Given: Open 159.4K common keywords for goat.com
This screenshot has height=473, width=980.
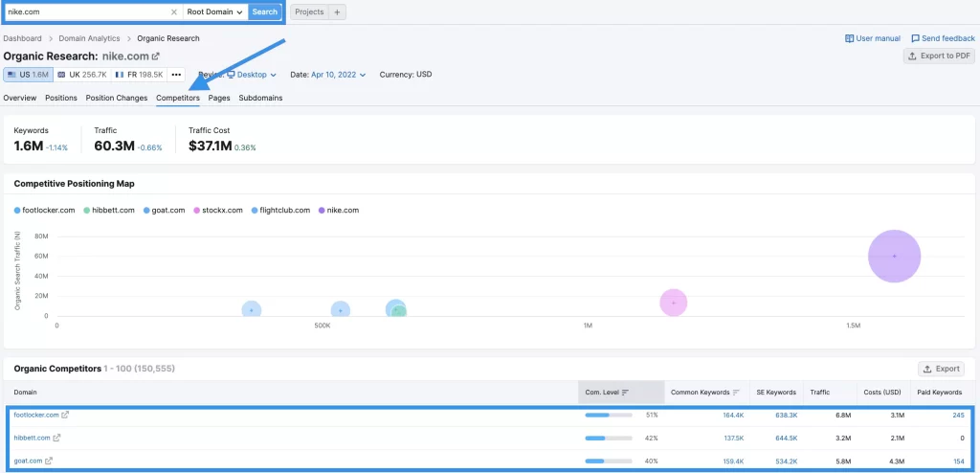Looking at the screenshot, I should (x=733, y=462).
